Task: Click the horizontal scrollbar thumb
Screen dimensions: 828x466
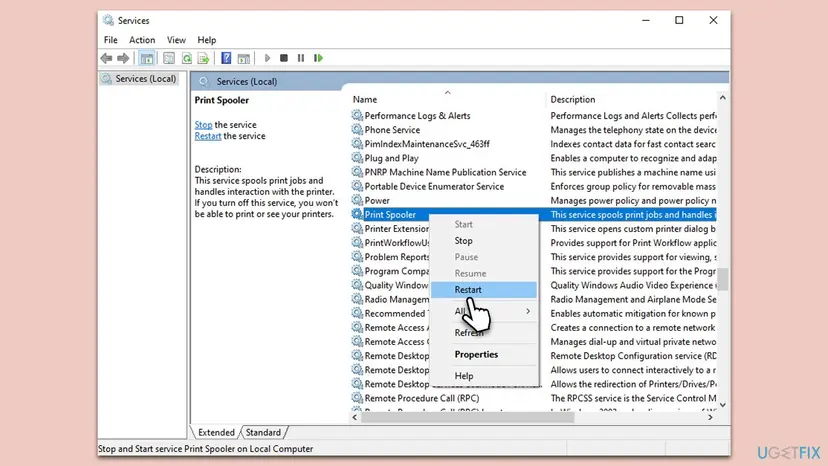Action: pos(467,417)
